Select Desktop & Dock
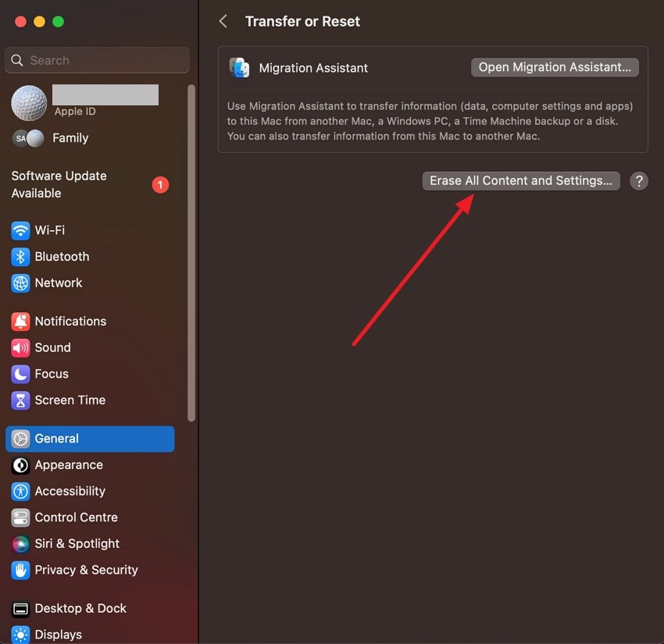Image resolution: width=664 pixels, height=644 pixels. coord(90,608)
